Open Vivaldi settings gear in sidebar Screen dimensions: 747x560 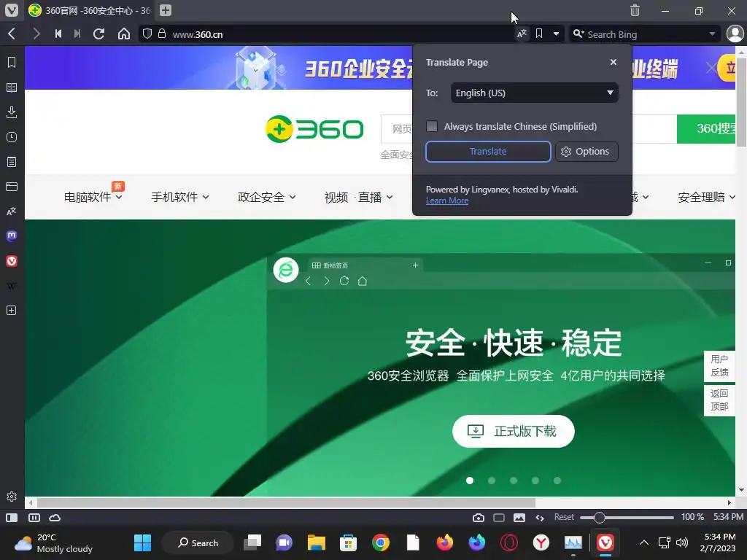pos(12,497)
